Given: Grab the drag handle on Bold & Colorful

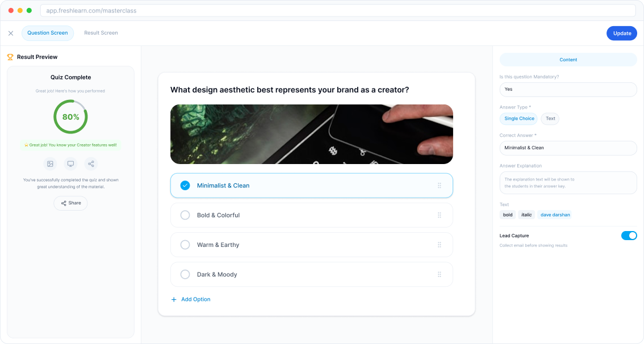Looking at the screenshot, I should tap(439, 215).
